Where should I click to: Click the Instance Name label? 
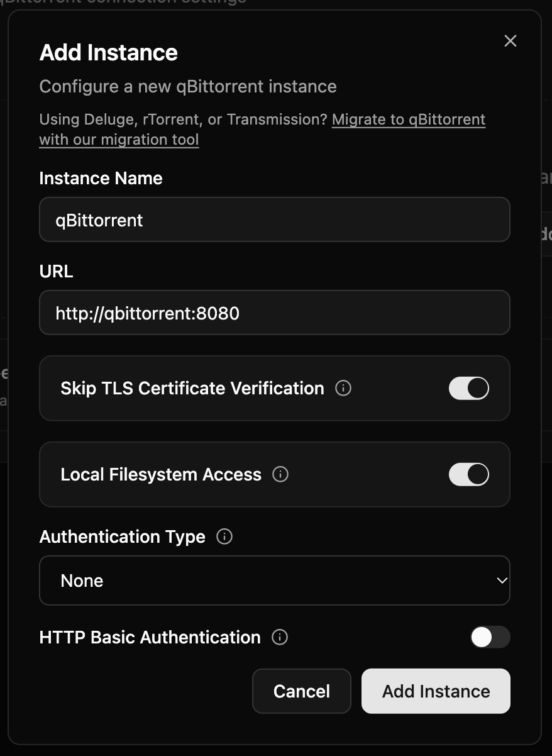pyautogui.click(x=101, y=179)
